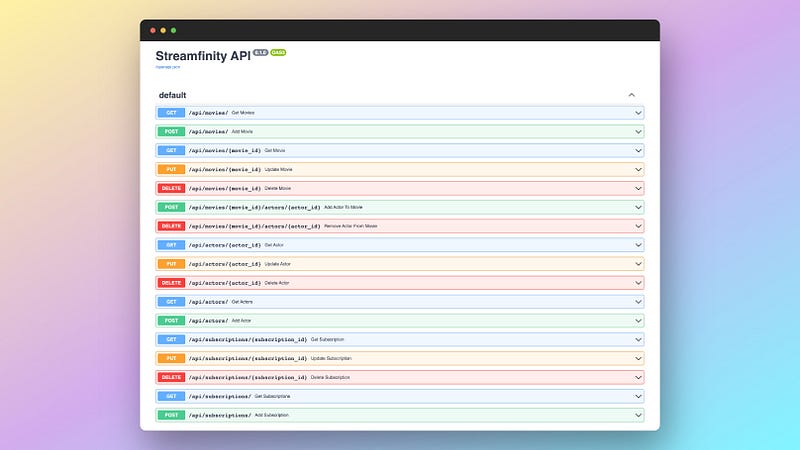Click the gray version badge beside the title
This screenshot has width=800, height=450.
point(261,53)
